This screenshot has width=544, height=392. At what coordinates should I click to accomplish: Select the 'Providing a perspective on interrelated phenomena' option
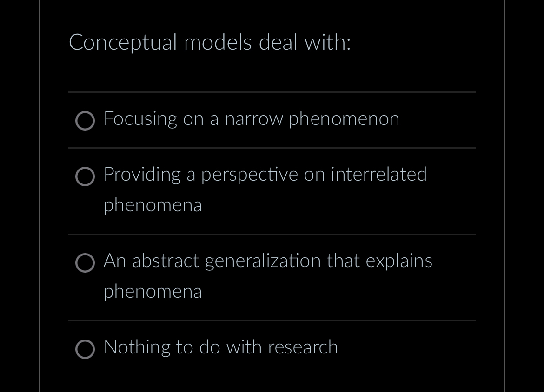(85, 177)
